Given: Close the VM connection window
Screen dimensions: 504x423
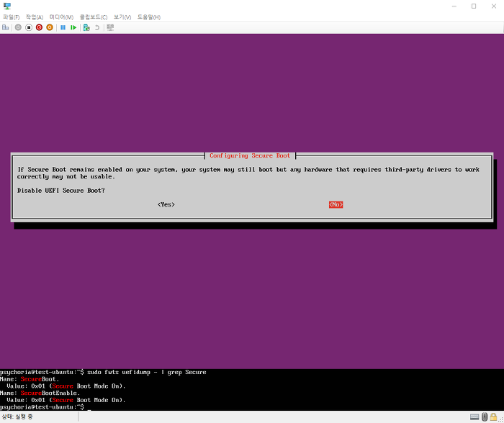Looking at the screenshot, I should (494, 6).
